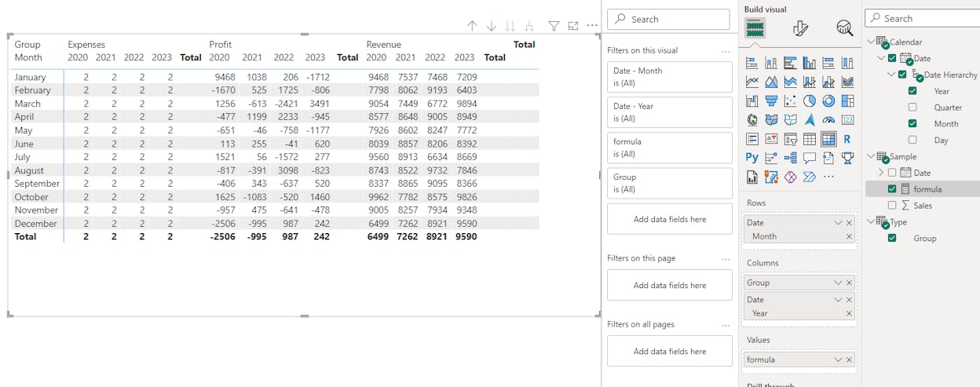Click the single drill down arrow icon
Image resolution: width=980 pixels, height=387 pixels.
tap(491, 26)
